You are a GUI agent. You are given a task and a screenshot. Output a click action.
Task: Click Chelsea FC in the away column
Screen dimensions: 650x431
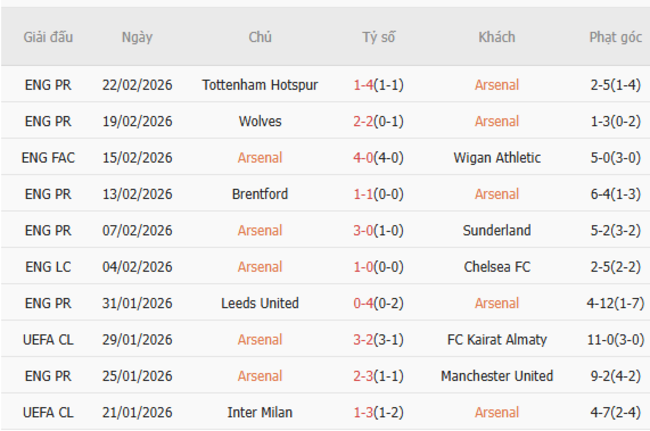click(x=497, y=267)
